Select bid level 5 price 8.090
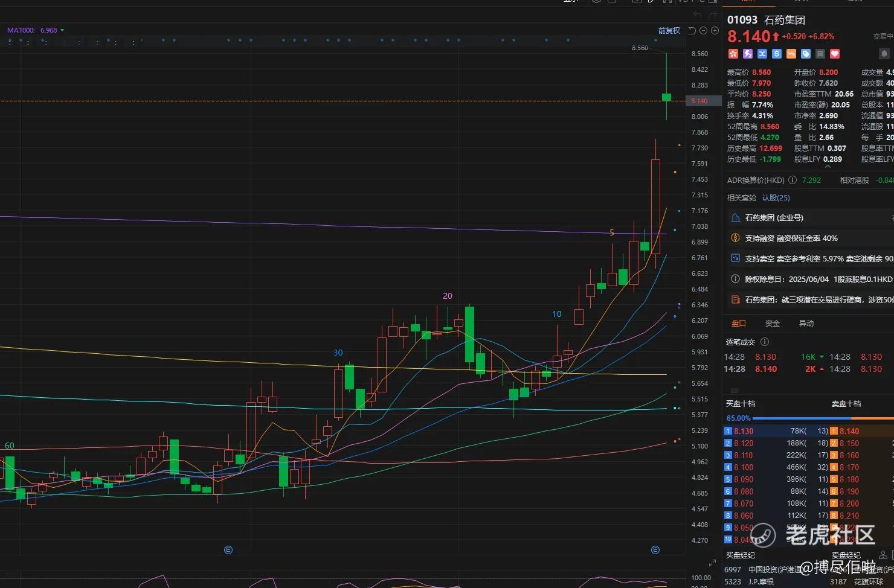 (744, 479)
